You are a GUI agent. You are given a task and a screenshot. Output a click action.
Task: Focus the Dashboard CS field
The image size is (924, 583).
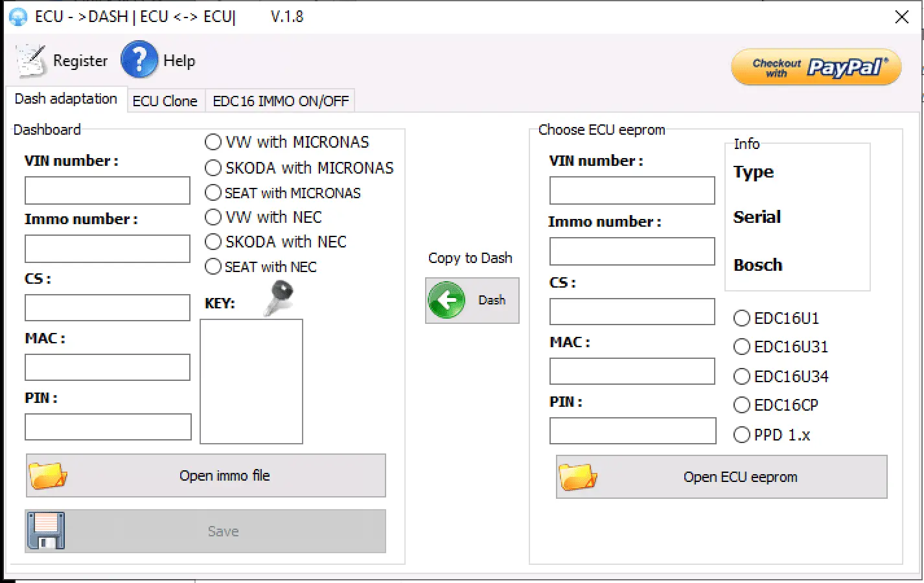point(108,308)
